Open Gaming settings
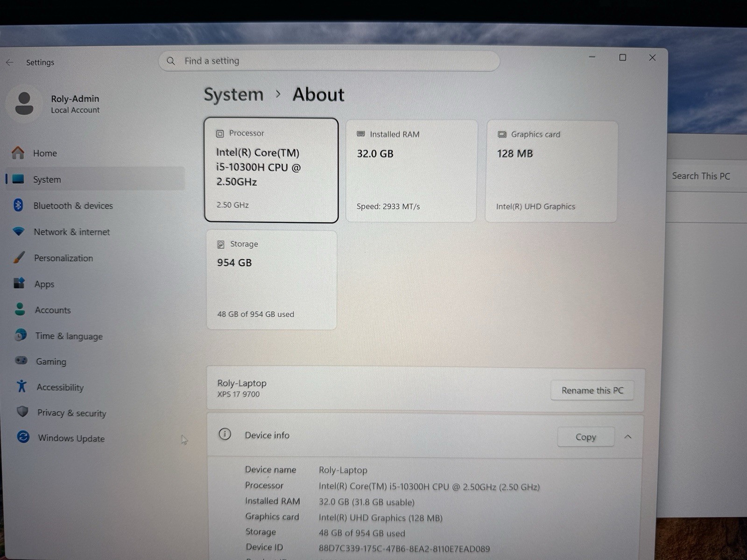Screen dimensions: 747x560 tap(95, 361)
